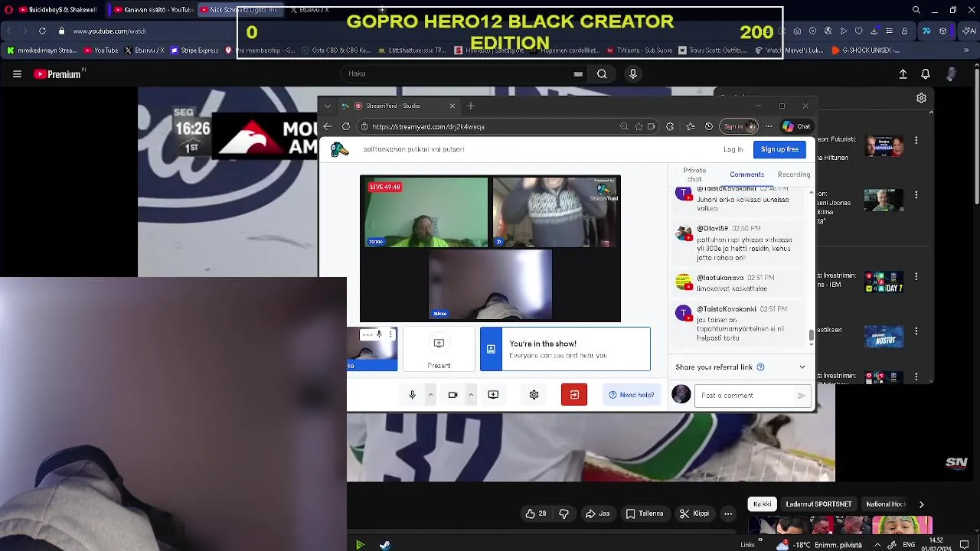Expand Share your referral link section
Viewport: 980px width, 551px height.
pos(802,367)
